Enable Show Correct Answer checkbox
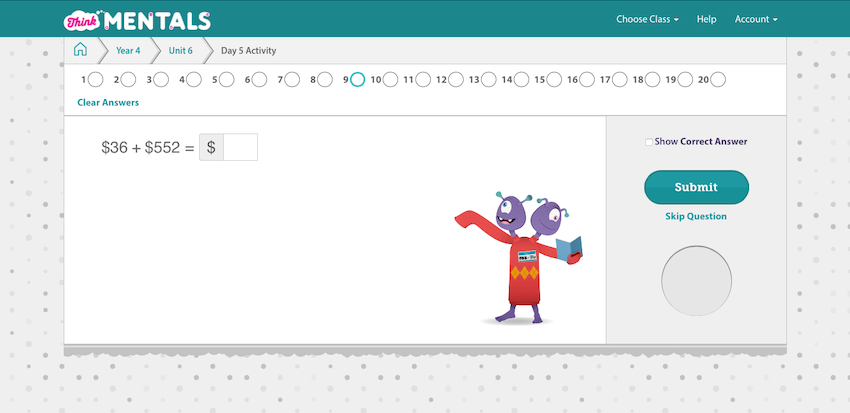This screenshot has width=850, height=413. (649, 142)
